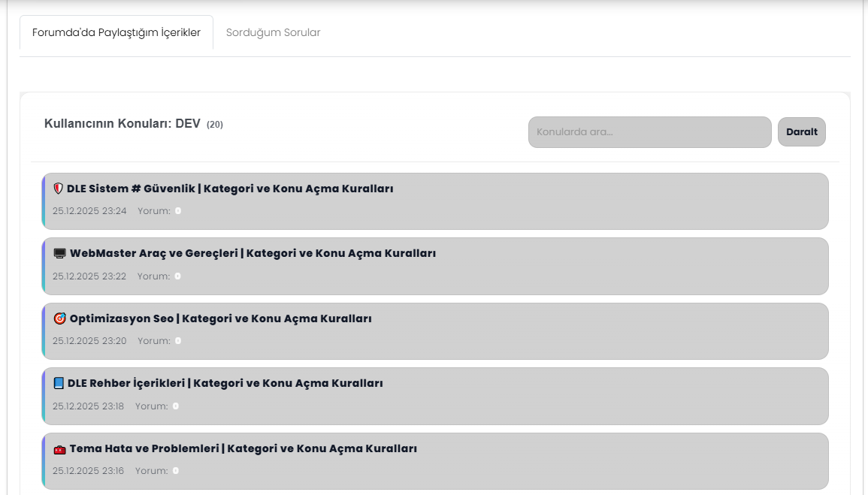
Task: Open DLE Sistem # Güvenlik topic title
Action: tap(230, 189)
